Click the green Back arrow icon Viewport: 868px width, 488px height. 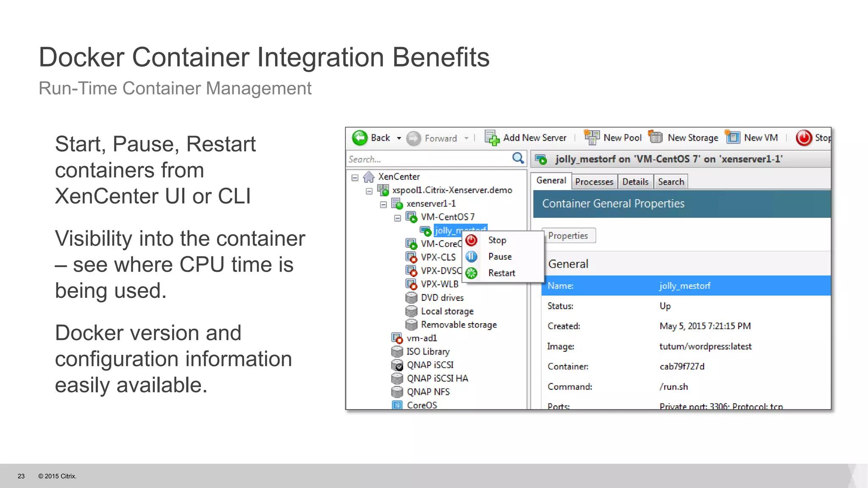click(360, 138)
